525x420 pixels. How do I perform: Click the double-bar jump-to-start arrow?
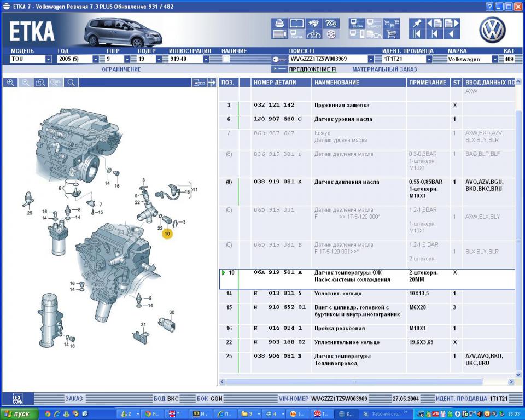(x=417, y=34)
